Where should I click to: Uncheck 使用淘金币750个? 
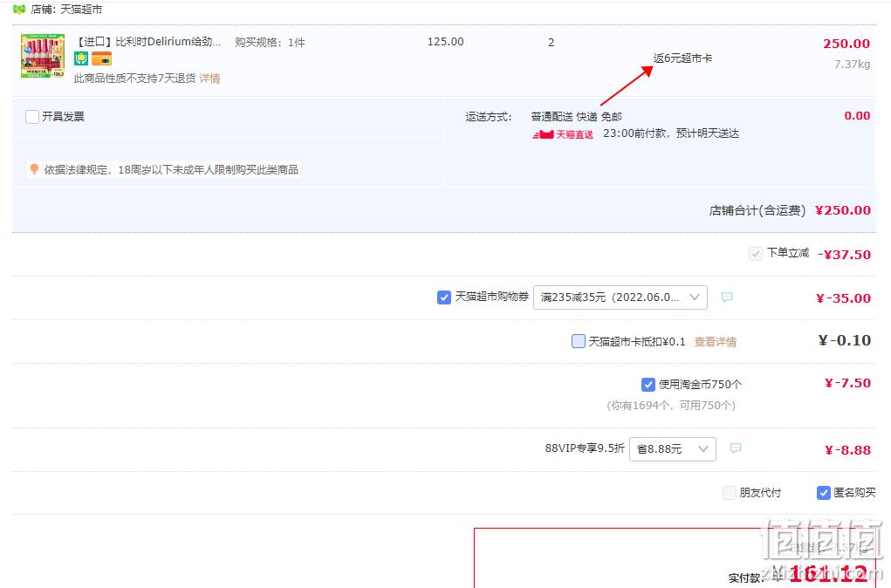coord(648,385)
